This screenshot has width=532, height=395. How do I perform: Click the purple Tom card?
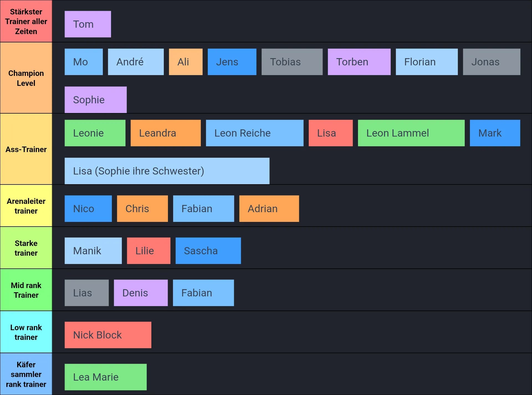click(88, 24)
